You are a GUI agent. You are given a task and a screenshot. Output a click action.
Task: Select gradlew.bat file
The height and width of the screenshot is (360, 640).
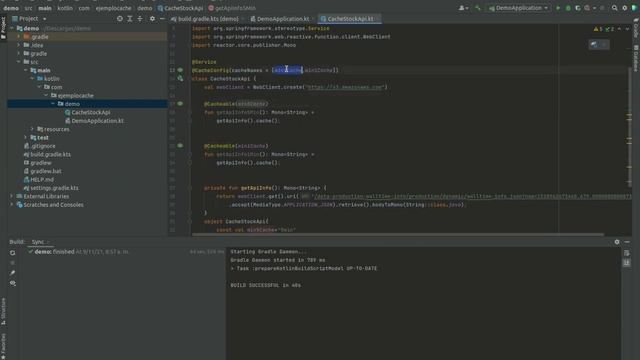pos(42,171)
